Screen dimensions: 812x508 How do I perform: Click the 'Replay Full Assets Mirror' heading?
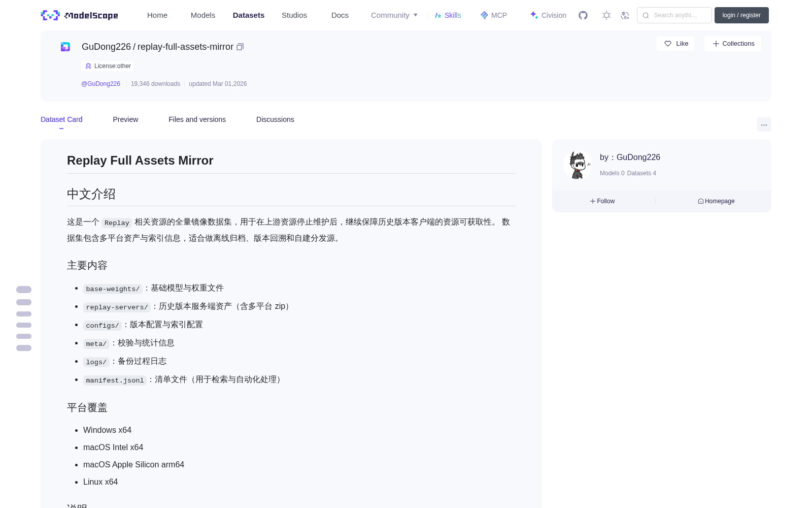click(140, 161)
